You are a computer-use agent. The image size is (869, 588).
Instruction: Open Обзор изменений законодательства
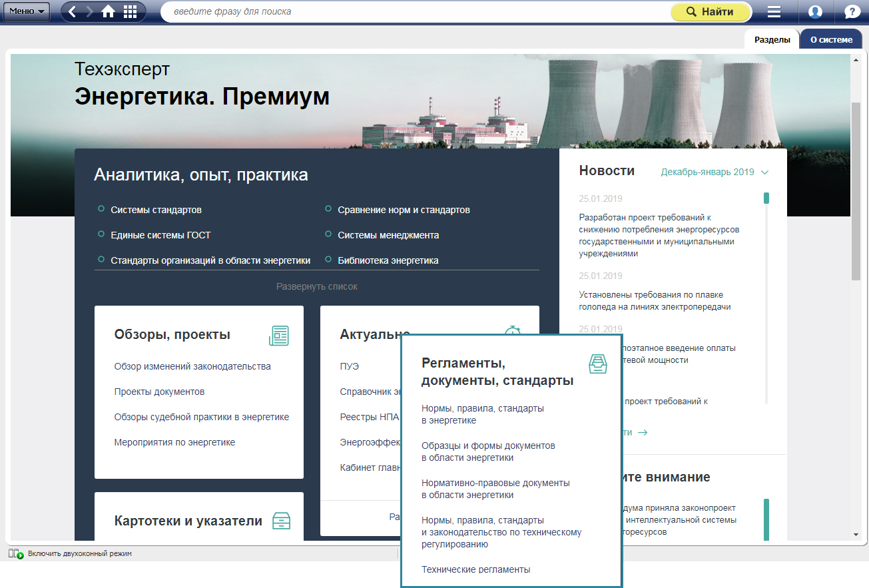pos(192,366)
